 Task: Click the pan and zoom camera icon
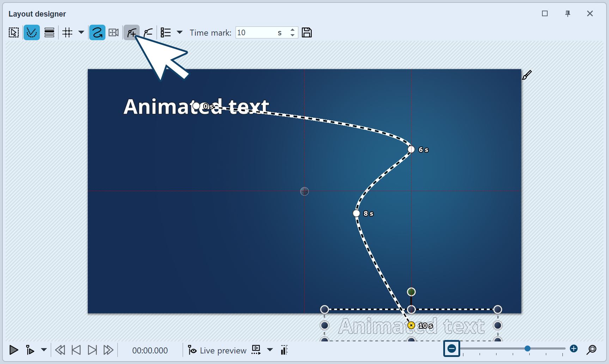point(113,32)
